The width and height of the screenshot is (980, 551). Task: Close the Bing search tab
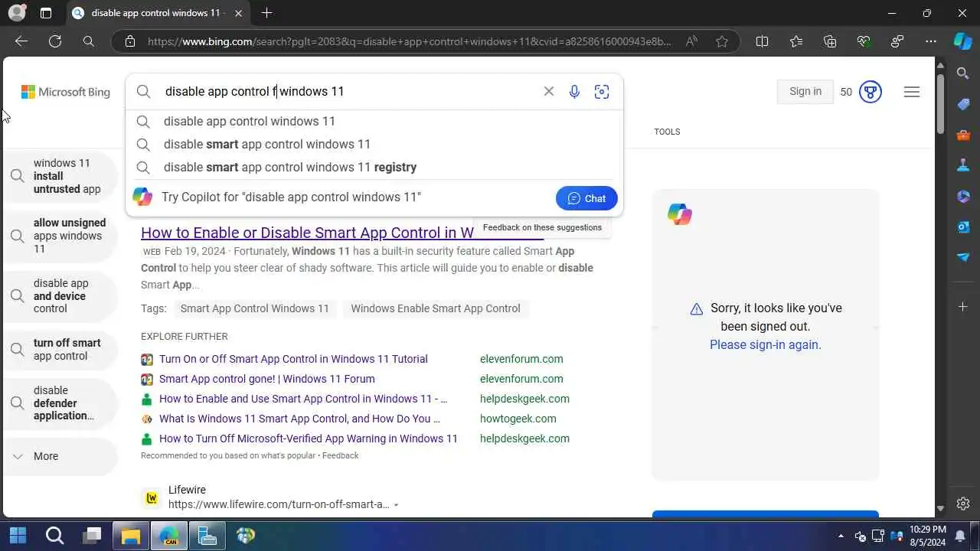pyautogui.click(x=239, y=13)
